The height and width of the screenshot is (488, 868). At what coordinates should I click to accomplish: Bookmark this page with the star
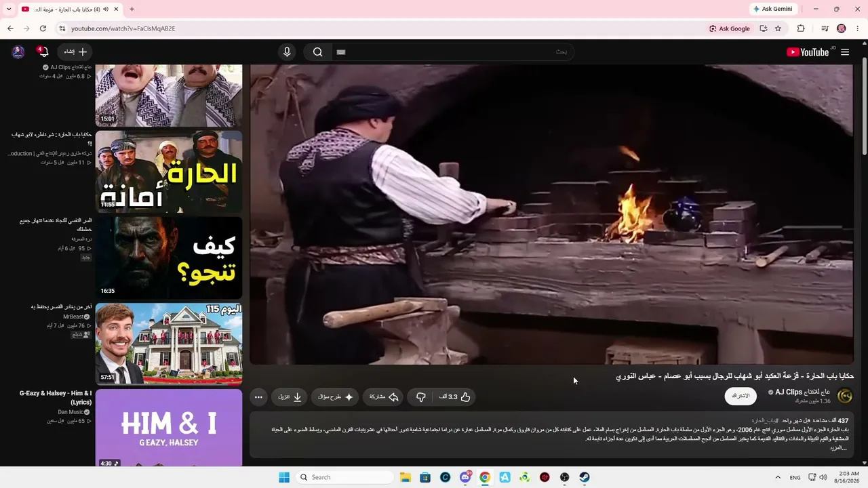778,28
